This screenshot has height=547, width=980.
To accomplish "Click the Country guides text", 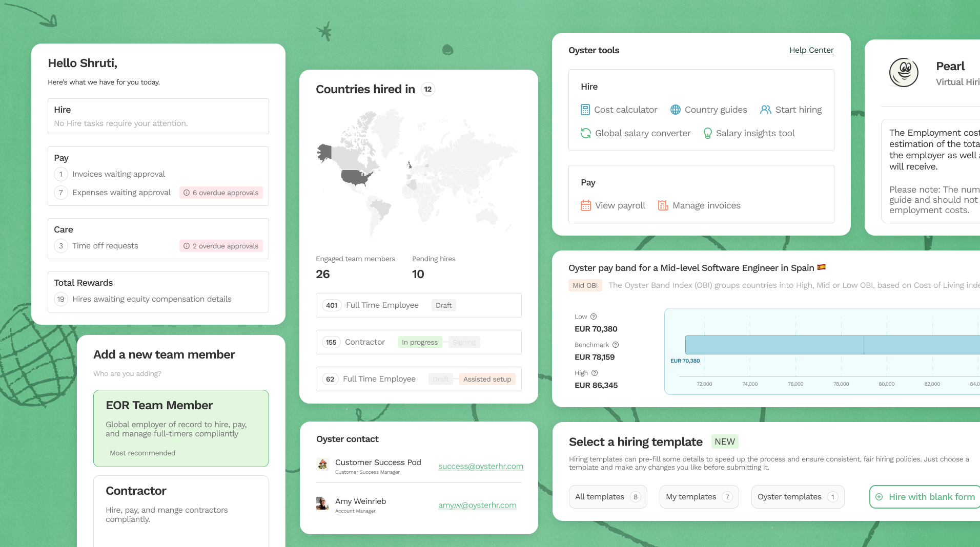I will click(716, 110).
